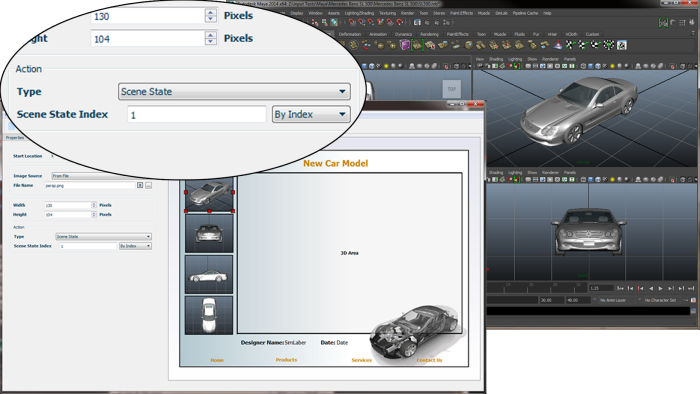Click the blue cone shelf icon
The width and height of the screenshot is (700, 394).
click(558, 45)
